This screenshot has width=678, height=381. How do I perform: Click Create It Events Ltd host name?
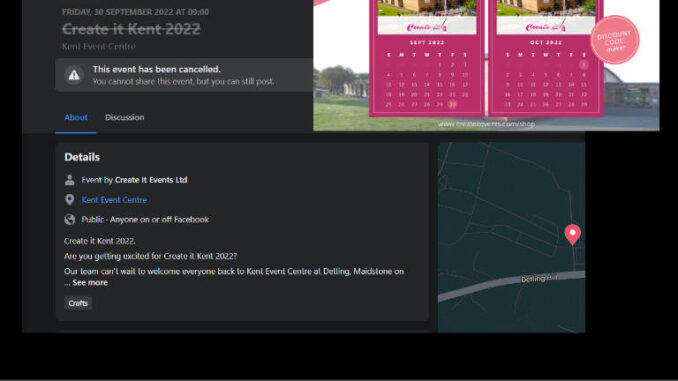151,180
